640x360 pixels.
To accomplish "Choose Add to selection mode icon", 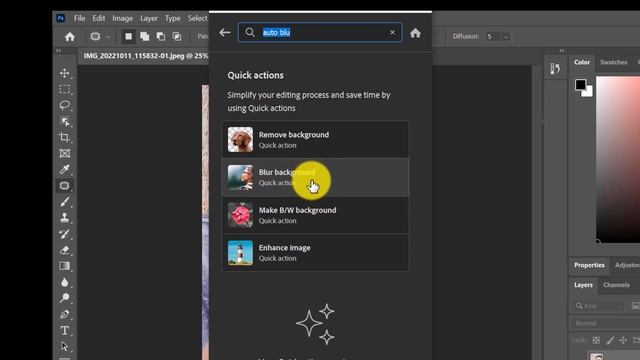I will pyautogui.click(x=144, y=37).
